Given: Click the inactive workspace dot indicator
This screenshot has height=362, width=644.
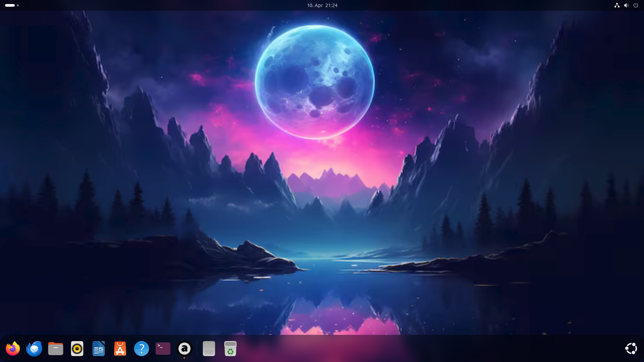Looking at the screenshot, I should [x=18, y=5].
